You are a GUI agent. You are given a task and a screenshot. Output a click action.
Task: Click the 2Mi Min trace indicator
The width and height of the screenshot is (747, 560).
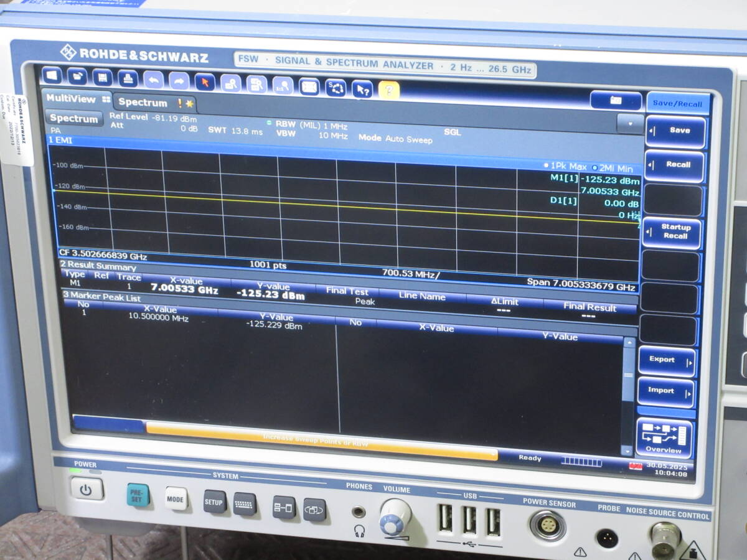[x=612, y=169]
